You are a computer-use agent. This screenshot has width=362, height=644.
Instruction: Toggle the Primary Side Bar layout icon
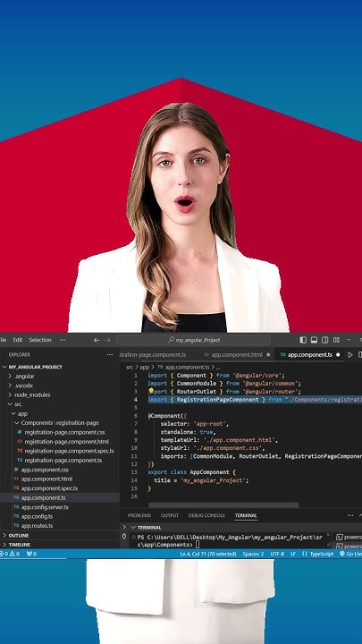pos(303,340)
